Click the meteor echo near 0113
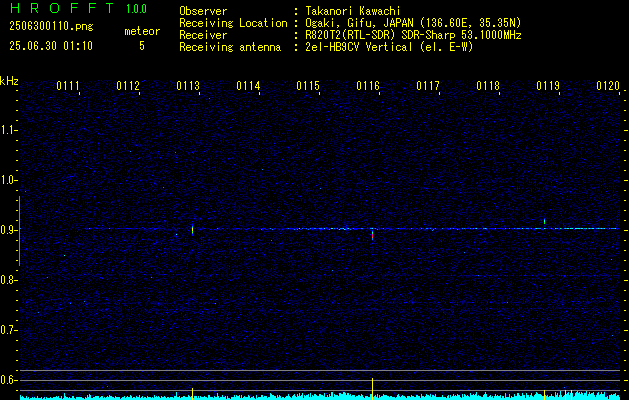Viewport: 629px width, 400px height. [x=193, y=230]
